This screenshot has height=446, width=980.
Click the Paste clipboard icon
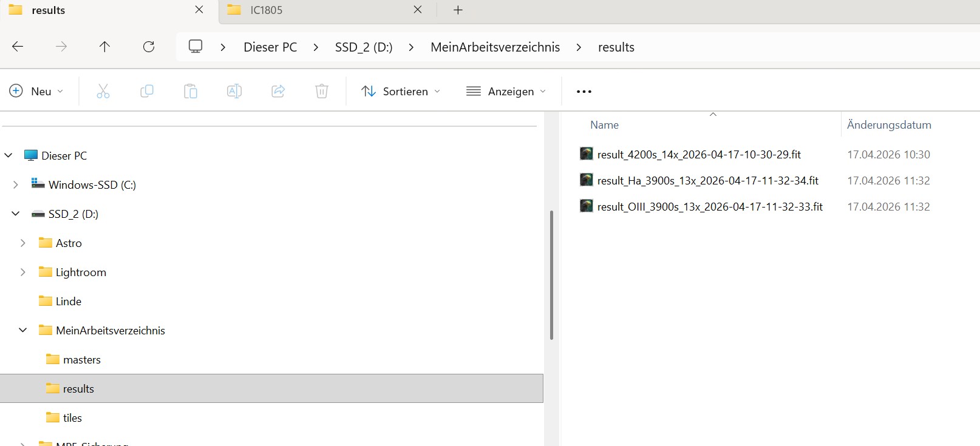pyautogui.click(x=191, y=92)
